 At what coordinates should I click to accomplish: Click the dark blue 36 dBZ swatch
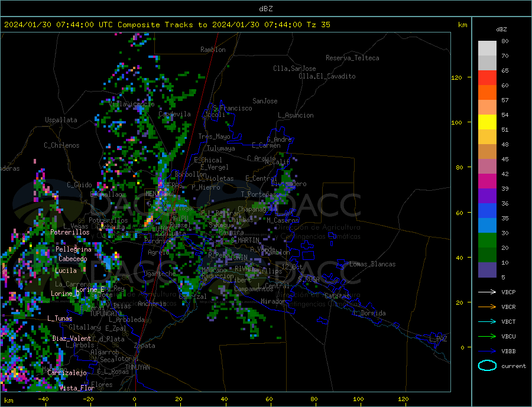[487, 211]
